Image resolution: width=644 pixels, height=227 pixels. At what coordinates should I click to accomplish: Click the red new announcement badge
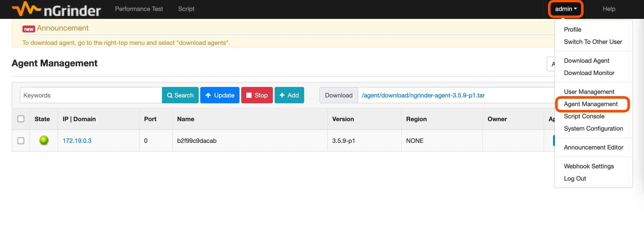pyautogui.click(x=29, y=29)
